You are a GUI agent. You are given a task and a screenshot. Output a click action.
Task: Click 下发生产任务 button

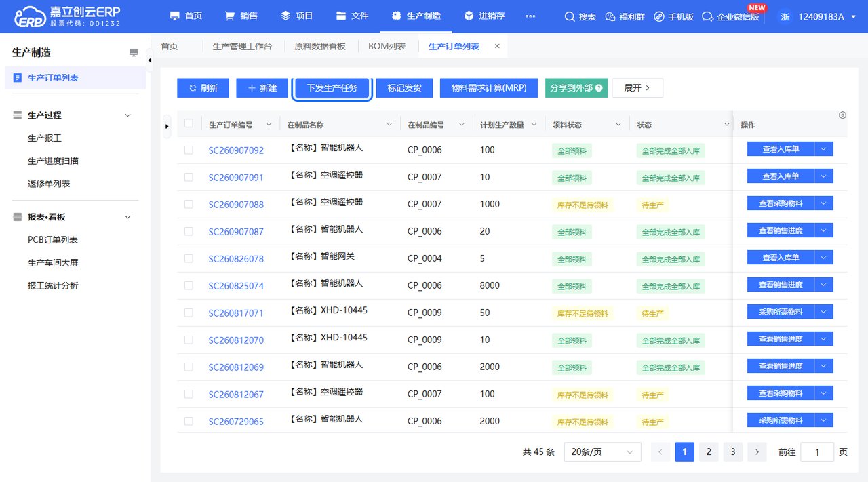332,88
